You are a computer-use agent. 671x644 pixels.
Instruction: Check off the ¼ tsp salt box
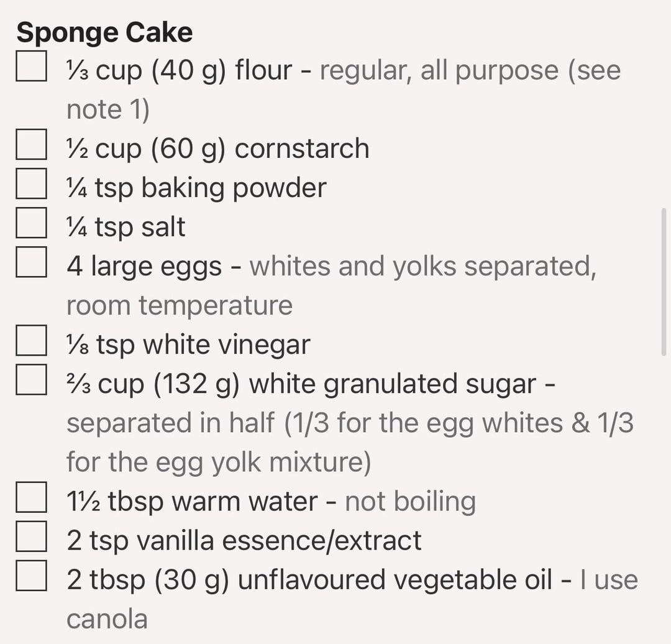(x=31, y=223)
